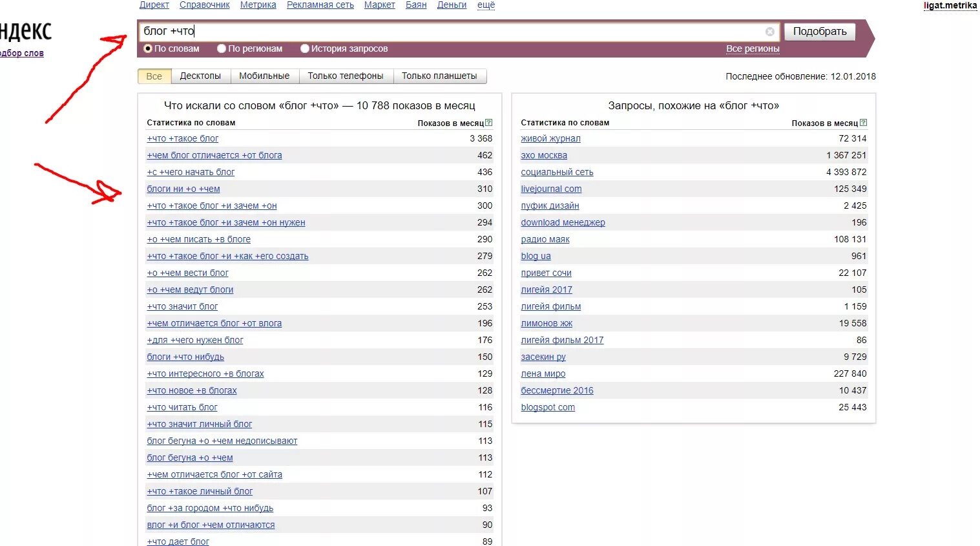980x546 pixels.
Task: Open help icon beside right 'Показов в месяц'
Action: [863, 123]
